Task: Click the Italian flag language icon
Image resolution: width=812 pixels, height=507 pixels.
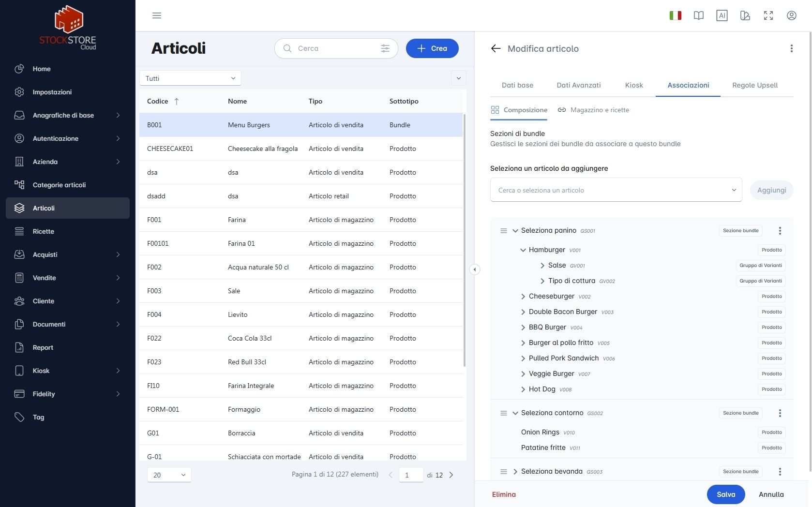Action: (676, 15)
